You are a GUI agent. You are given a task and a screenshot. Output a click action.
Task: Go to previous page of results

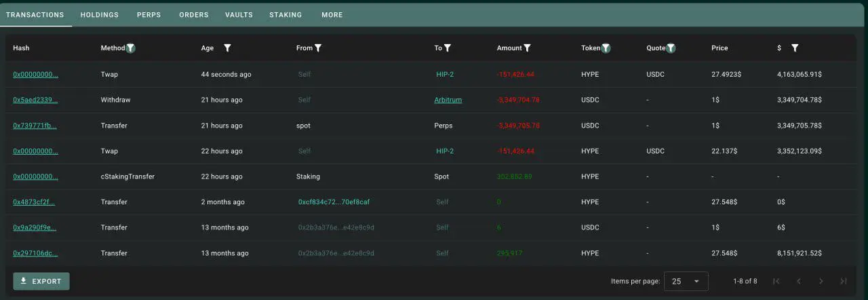799,281
